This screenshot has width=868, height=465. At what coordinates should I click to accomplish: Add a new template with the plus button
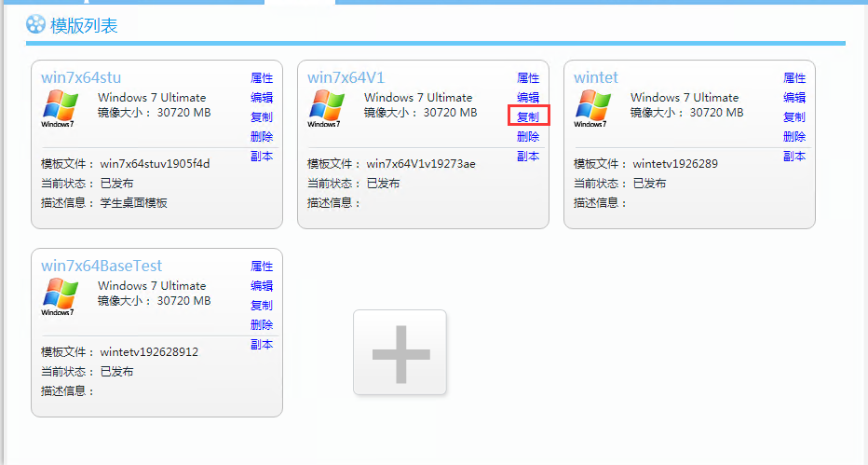(x=400, y=352)
